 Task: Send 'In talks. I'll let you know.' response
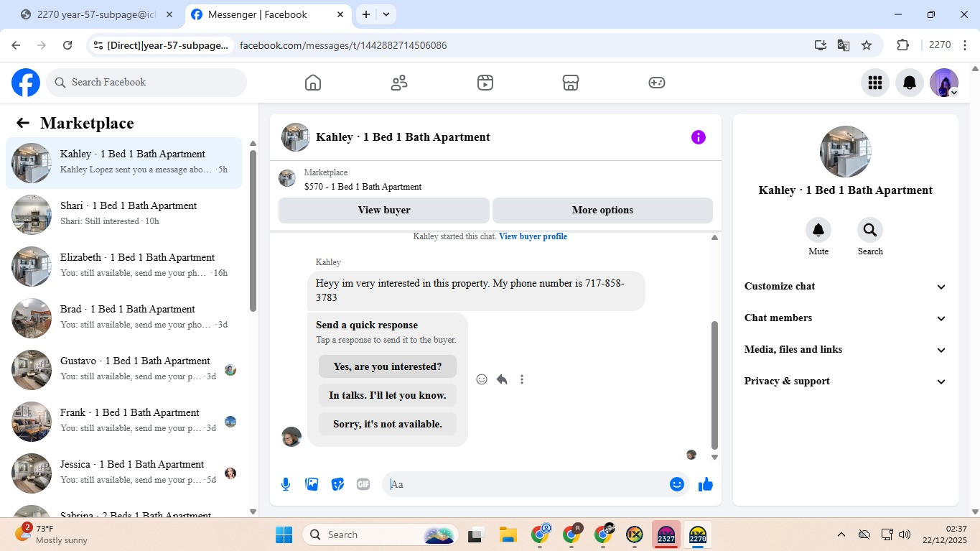point(388,395)
